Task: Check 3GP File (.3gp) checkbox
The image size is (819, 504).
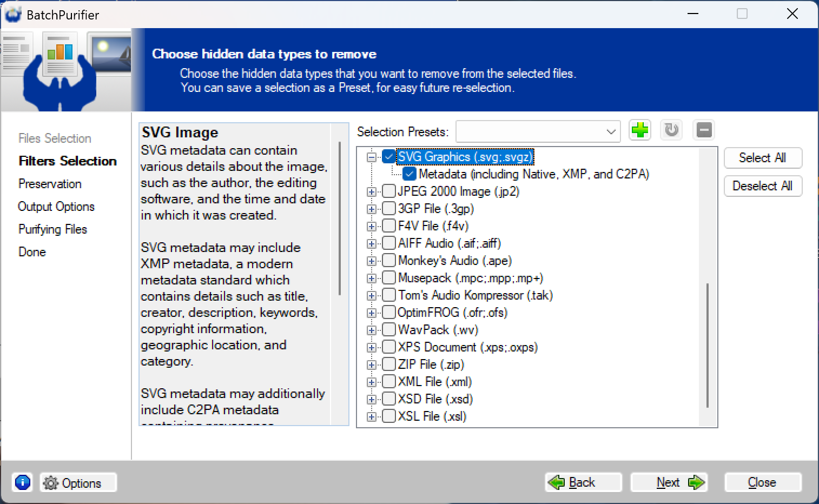Action: 388,209
